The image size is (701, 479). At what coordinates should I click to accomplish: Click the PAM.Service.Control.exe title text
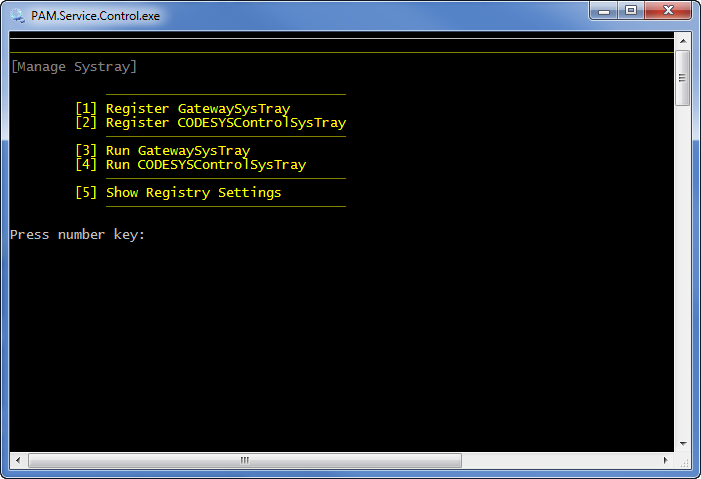point(95,16)
